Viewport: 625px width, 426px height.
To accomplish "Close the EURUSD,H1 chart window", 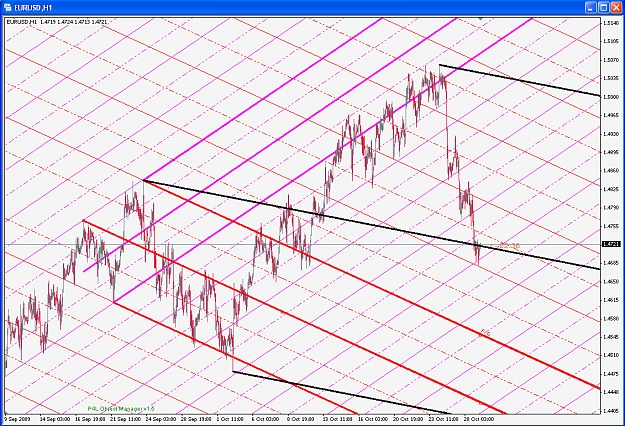I will click(x=616, y=8).
